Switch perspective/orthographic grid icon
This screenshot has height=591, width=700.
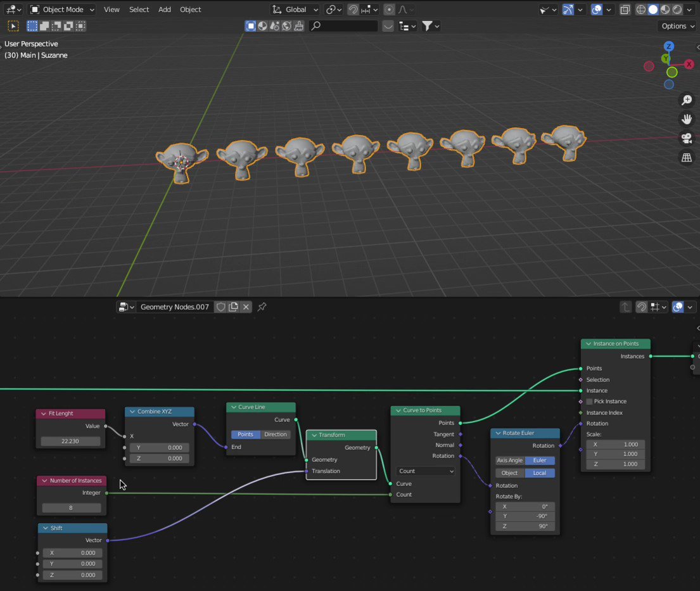click(x=687, y=158)
